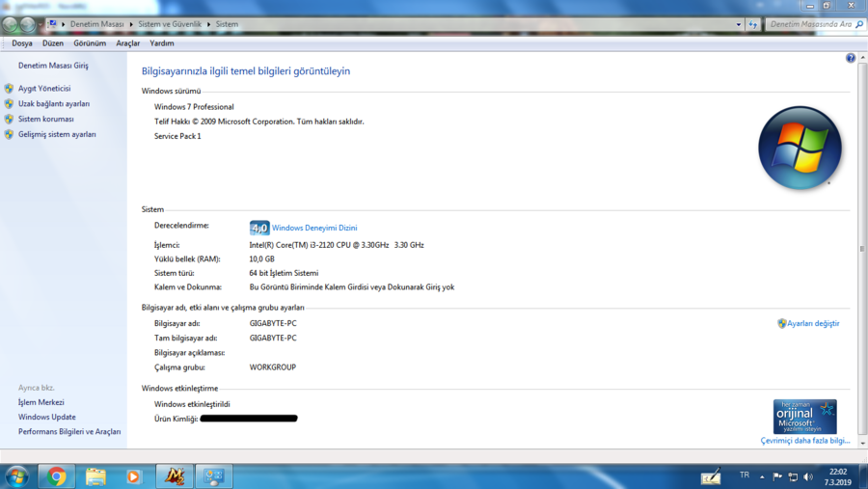Click Ayarları değiştir link
This screenshot has height=489, width=868.
tap(813, 323)
